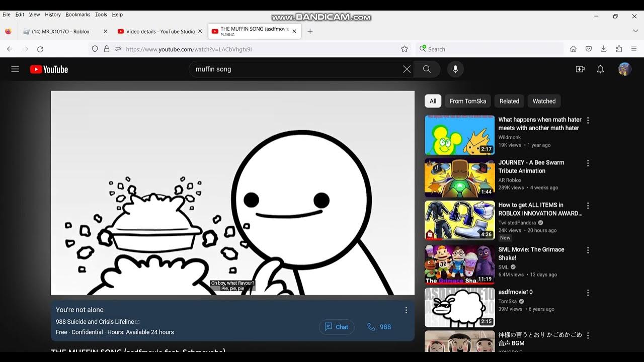Click the asdfmovie10 sheep thumbnail

click(x=460, y=307)
